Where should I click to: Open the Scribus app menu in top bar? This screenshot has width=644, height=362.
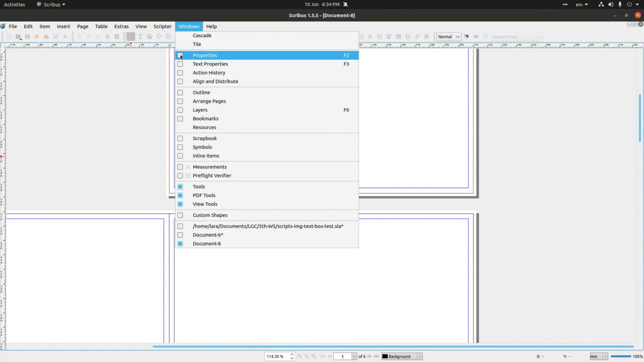[51, 5]
